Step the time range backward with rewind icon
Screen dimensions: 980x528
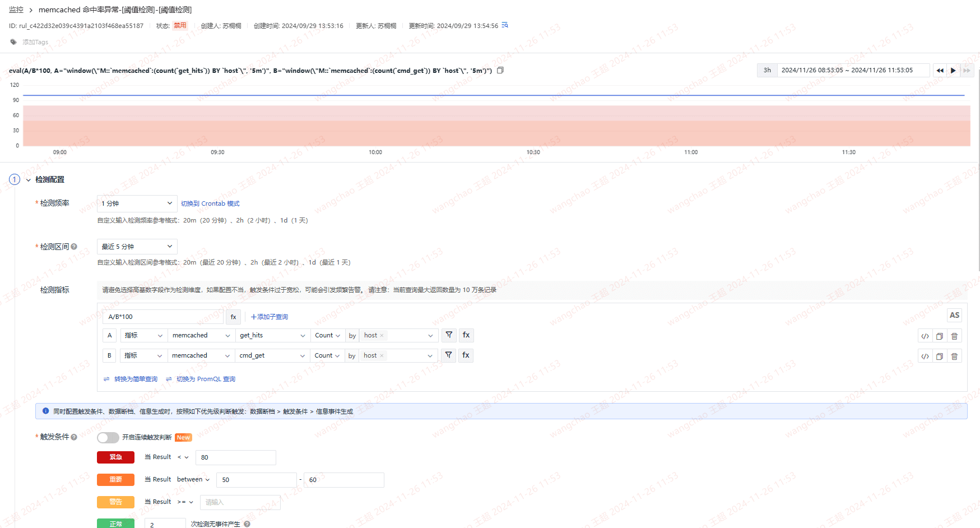click(940, 70)
